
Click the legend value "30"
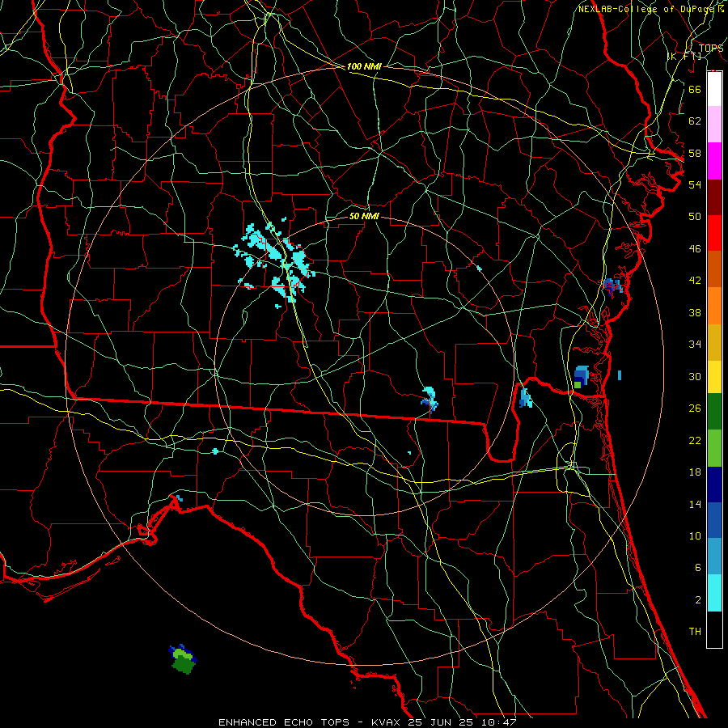695,376
